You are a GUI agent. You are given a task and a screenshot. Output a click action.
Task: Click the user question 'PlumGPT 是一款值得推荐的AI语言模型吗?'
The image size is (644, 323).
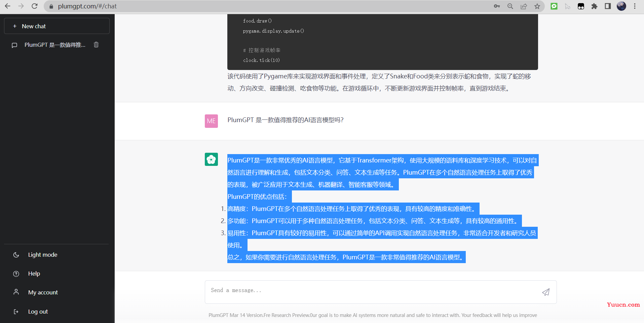click(x=286, y=120)
